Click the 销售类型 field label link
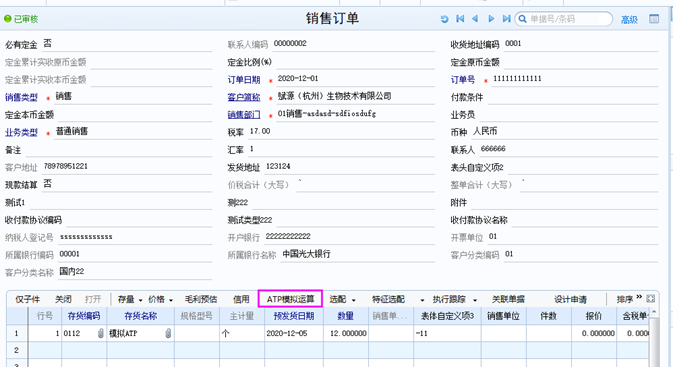The image size is (673, 367). pyautogui.click(x=21, y=97)
